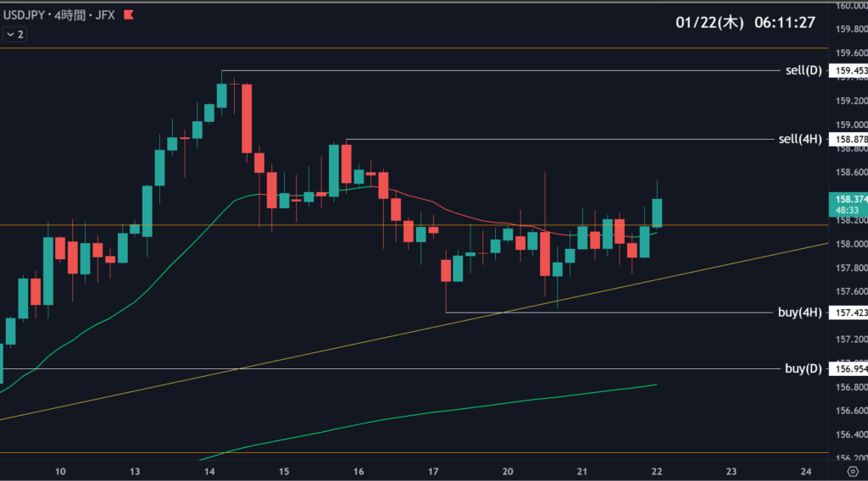Screen dimensions: 868x481
Task: Click the tall red candle after the peak
Action: (247, 118)
